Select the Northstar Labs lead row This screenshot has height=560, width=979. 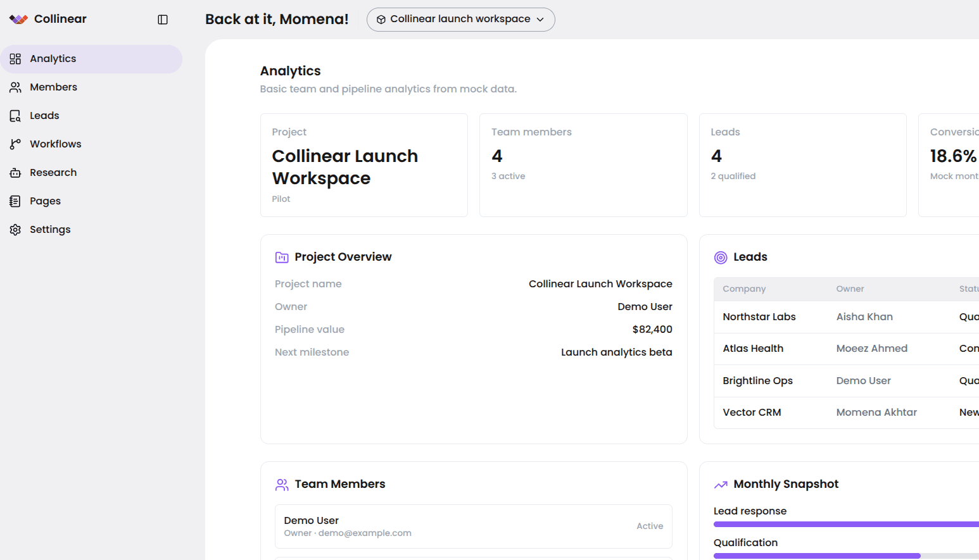point(846,317)
